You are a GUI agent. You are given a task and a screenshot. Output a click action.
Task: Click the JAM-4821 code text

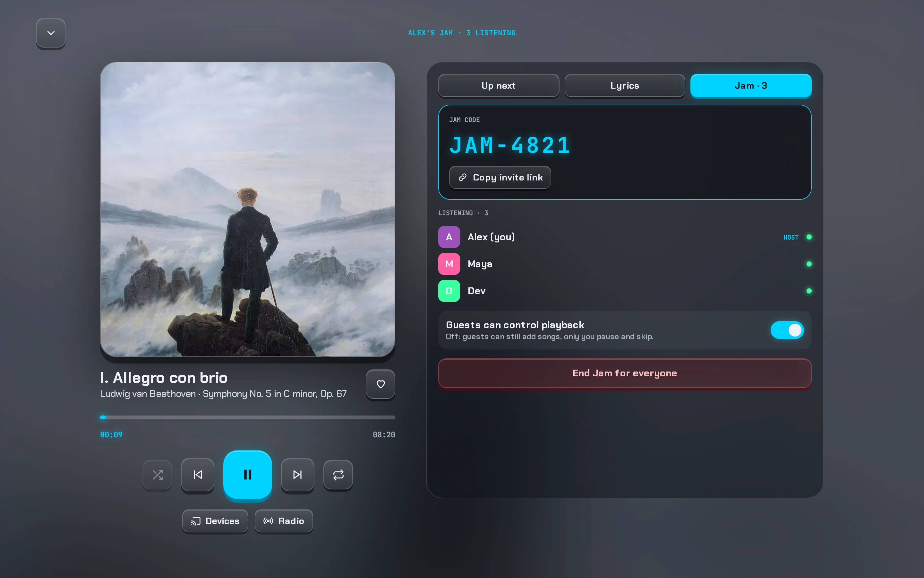point(510,146)
